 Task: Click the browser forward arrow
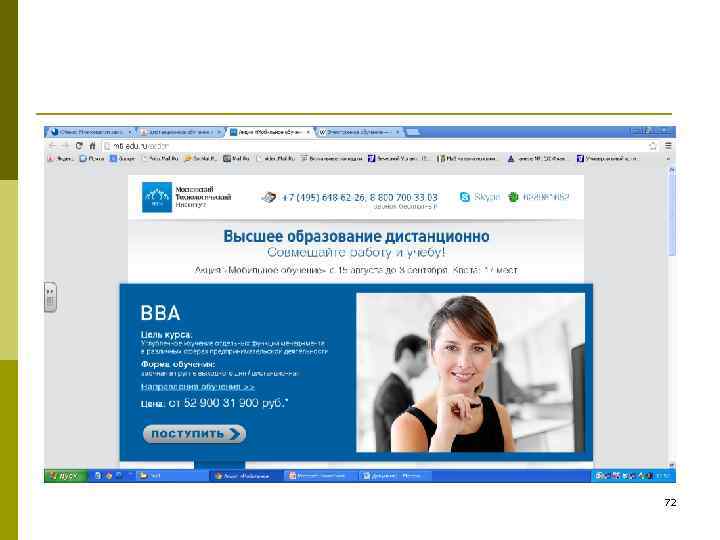[x=65, y=146]
